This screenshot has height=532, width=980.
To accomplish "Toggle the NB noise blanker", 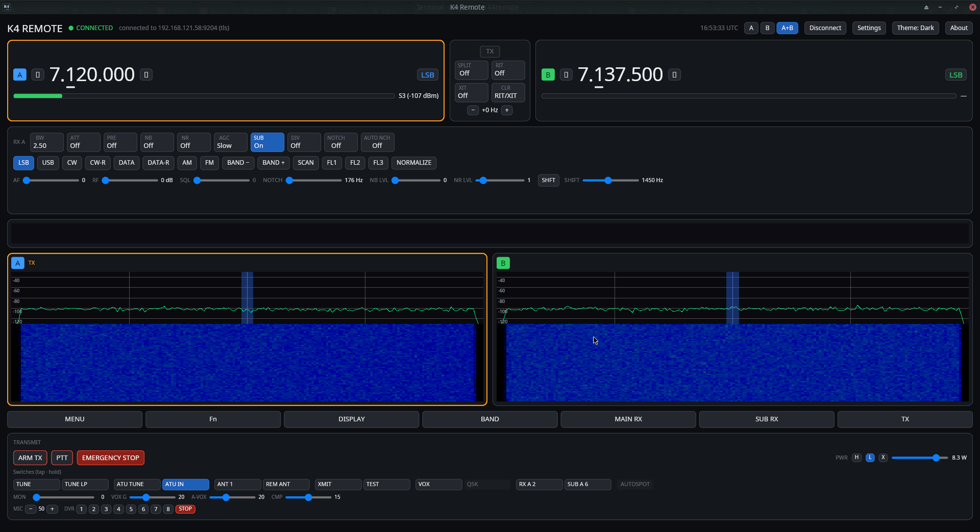I will coord(157,142).
